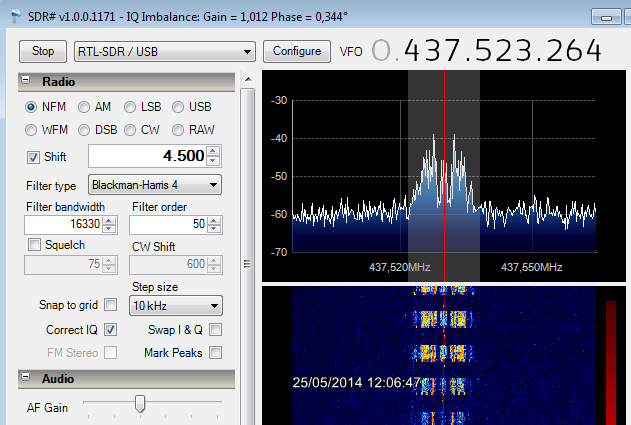Turn on Mark Peaks checkbox
Screen dimensions: 631x425
(x=215, y=352)
